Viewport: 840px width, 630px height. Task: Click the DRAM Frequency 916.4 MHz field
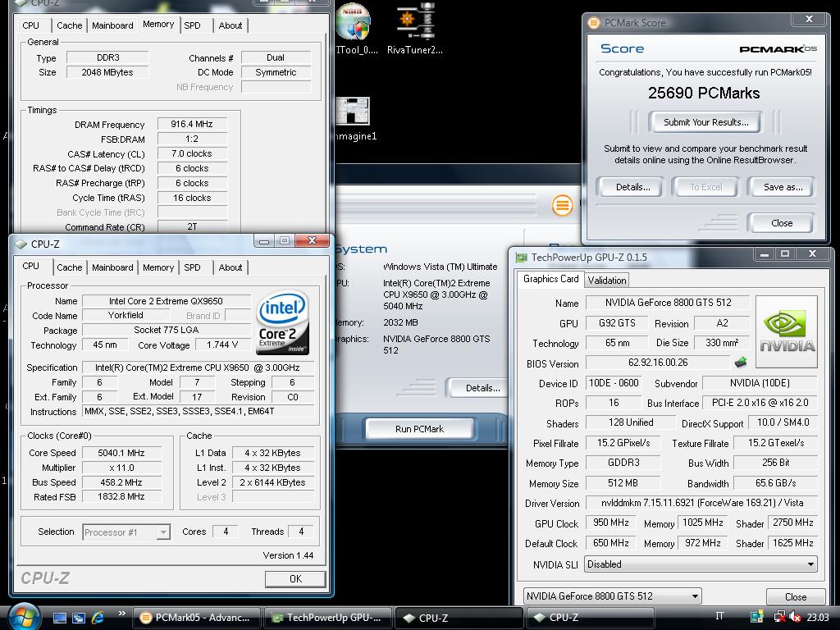[x=192, y=124]
